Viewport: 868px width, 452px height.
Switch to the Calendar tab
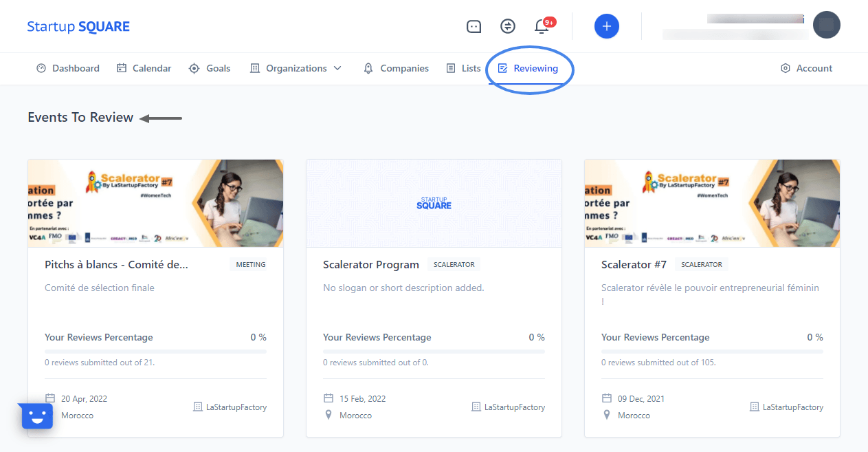pyautogui.click(x=144, y=68)
